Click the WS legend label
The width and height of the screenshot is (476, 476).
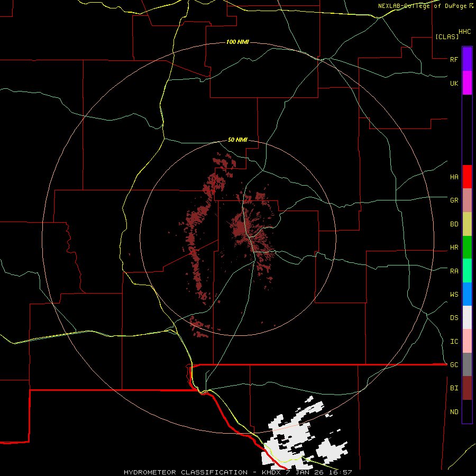coord(454,295)
